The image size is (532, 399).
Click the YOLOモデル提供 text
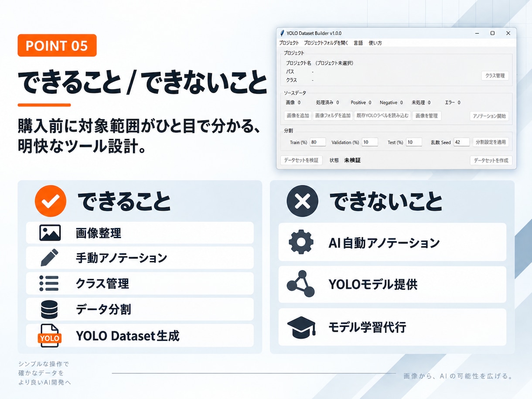[x=373, y=285]
